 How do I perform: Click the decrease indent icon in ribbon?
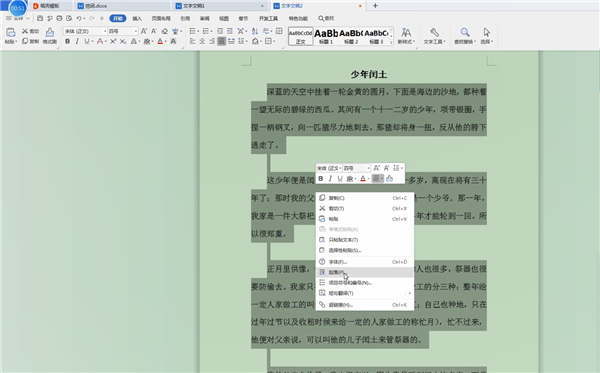pyautogui.click(x=220, y=31)
